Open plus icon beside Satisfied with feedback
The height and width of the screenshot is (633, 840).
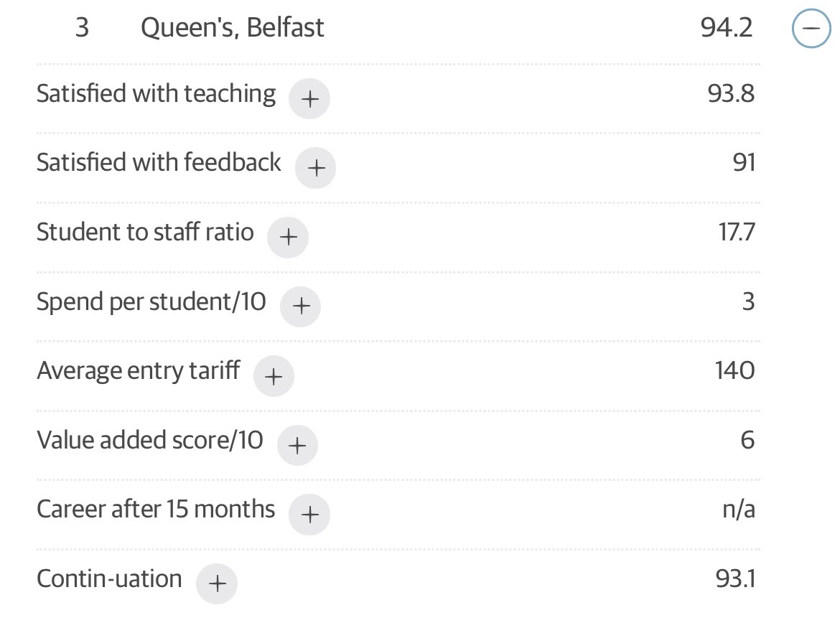click(315, 168)
